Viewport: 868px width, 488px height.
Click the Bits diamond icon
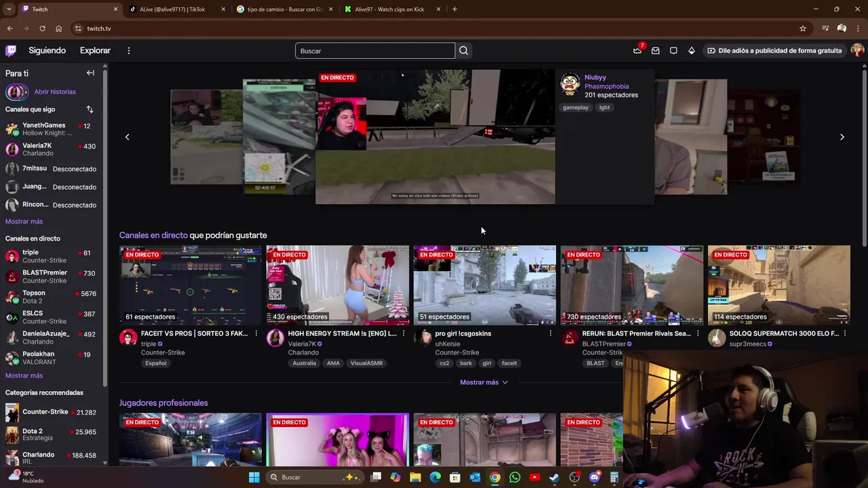pyautogui.click(x=691, y=50)
